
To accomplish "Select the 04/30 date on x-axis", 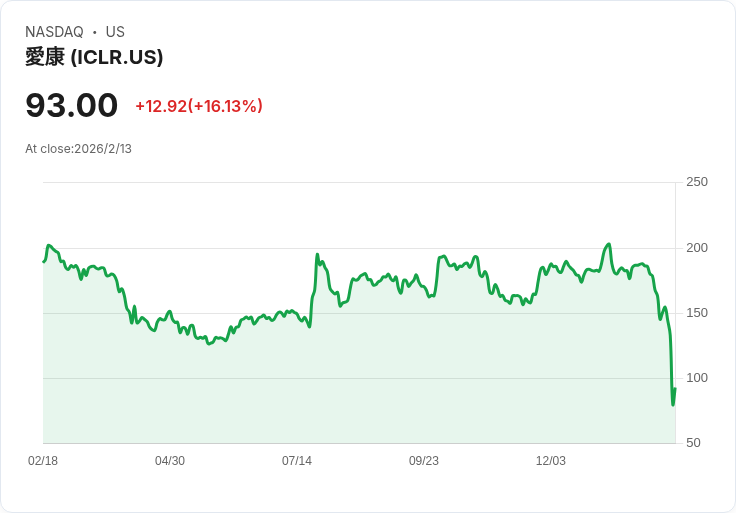I will point(170,461).
